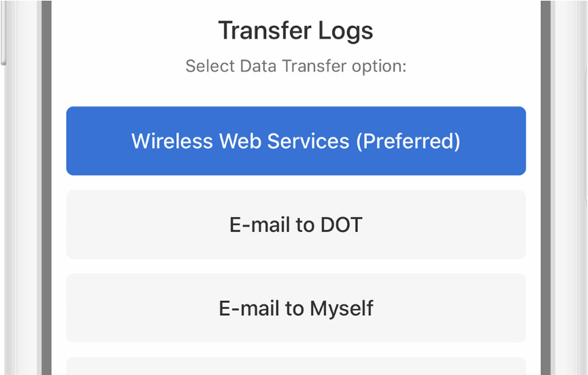Click the Select Data Transfer option text
The width and height of the screenshot is (588, 375).
pos(295,67)
